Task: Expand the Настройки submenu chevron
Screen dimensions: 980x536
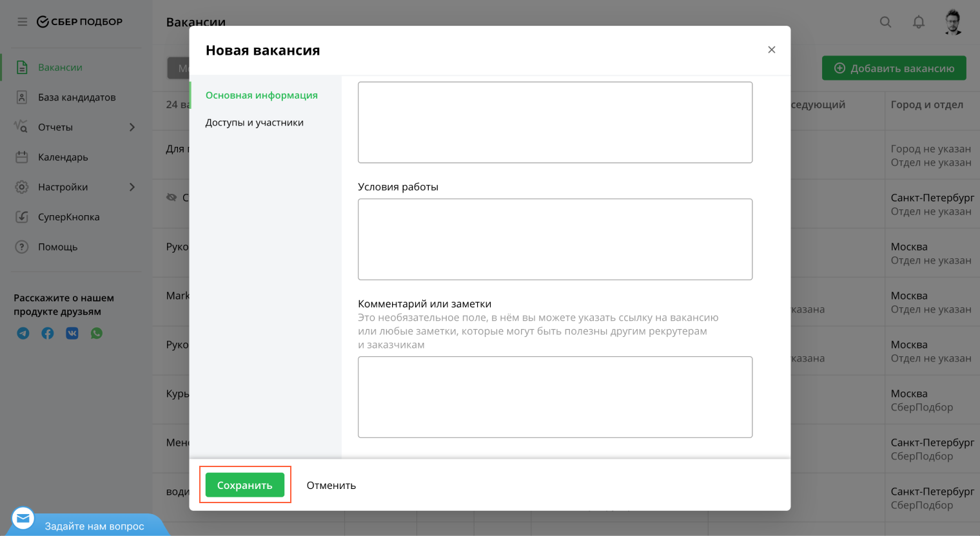Action: point(132,187)
